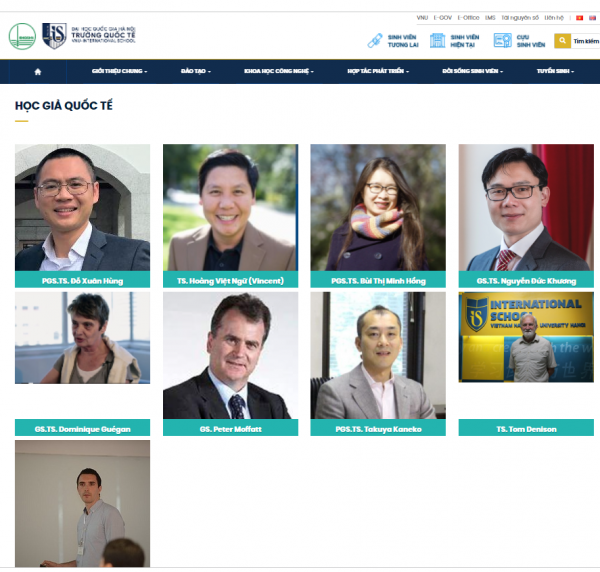Select TS. Tom Denison portrait thumbnail

(526, 337)
